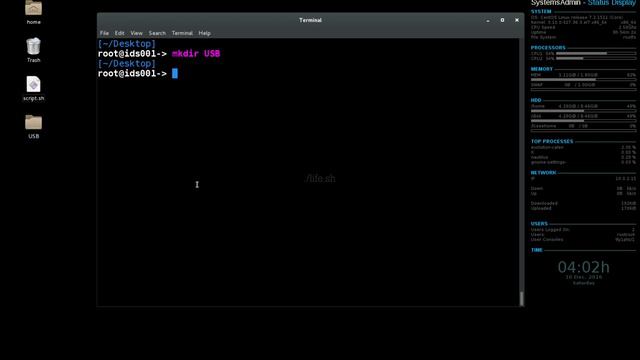640x360 pixels.
Task: Click the TOP PROCESSES section heading
Action: coord(552,141)
